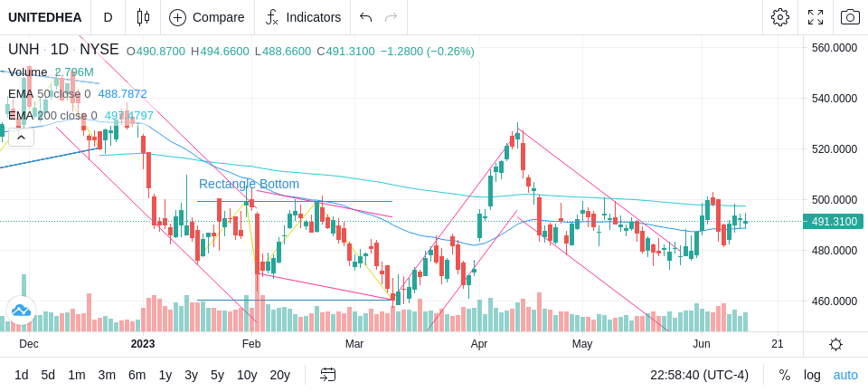Image resolution: width=868 pixels, height=392 pixels.
Task: Enter fullscreen mode
Action: click(x=816, y=17)
